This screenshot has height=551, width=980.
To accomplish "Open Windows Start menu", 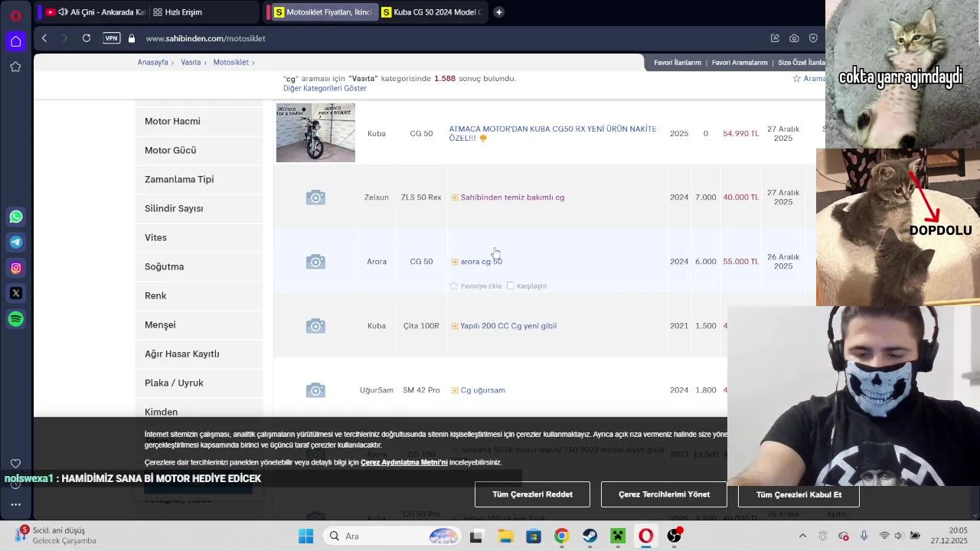I will (x=305, y=536).
